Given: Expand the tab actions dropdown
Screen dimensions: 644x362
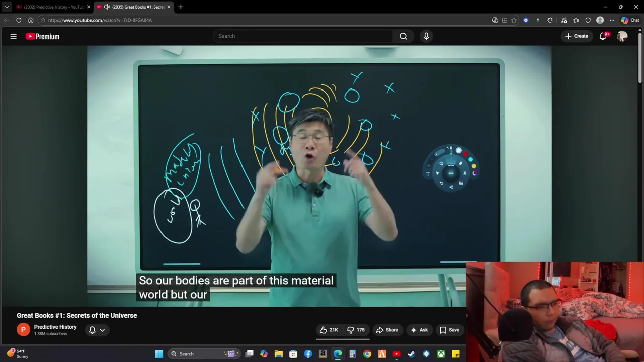Looking at the screenshot, I should point(7,7).
